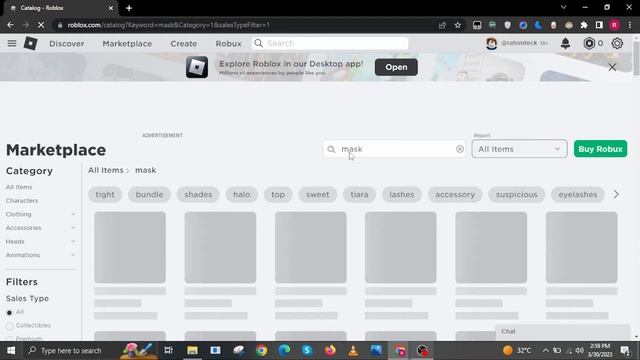Filter by tight tag
Viewport: 640px width, 360px height.
point(105,194)
